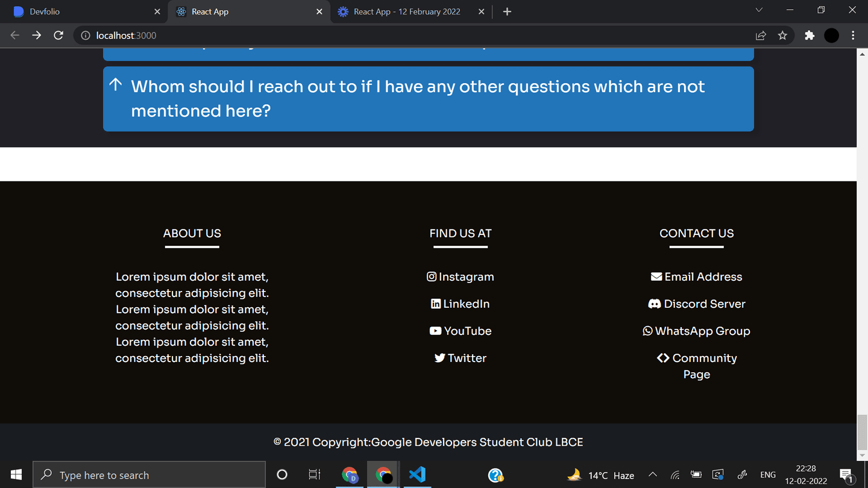Open the Extensions puzzle icon

810,36
